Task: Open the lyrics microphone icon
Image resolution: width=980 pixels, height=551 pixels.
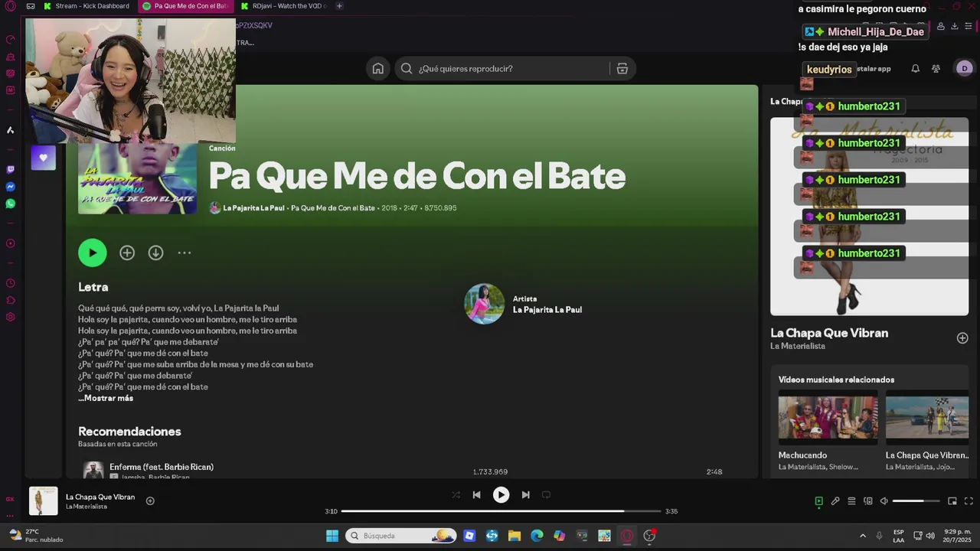Action: (835, 501)
